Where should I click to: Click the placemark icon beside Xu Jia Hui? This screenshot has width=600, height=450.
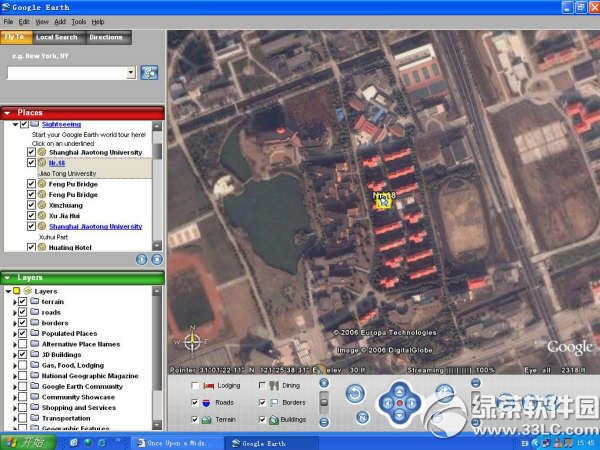pyautogui.click(x=42, y=215)
